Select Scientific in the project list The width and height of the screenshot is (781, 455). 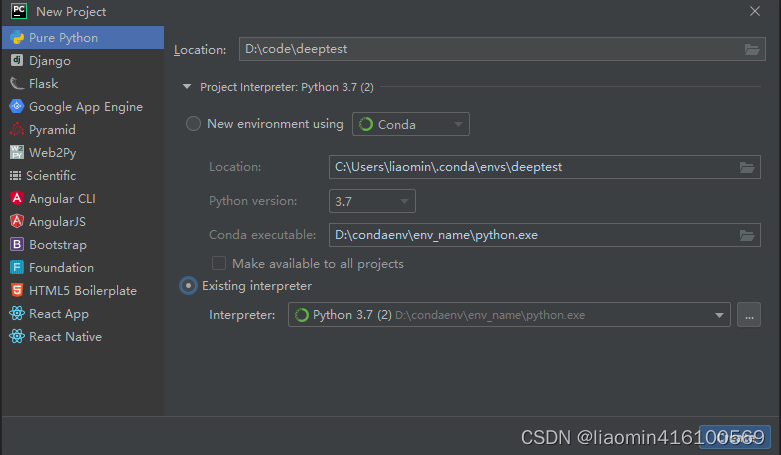[x=83, y=175]
